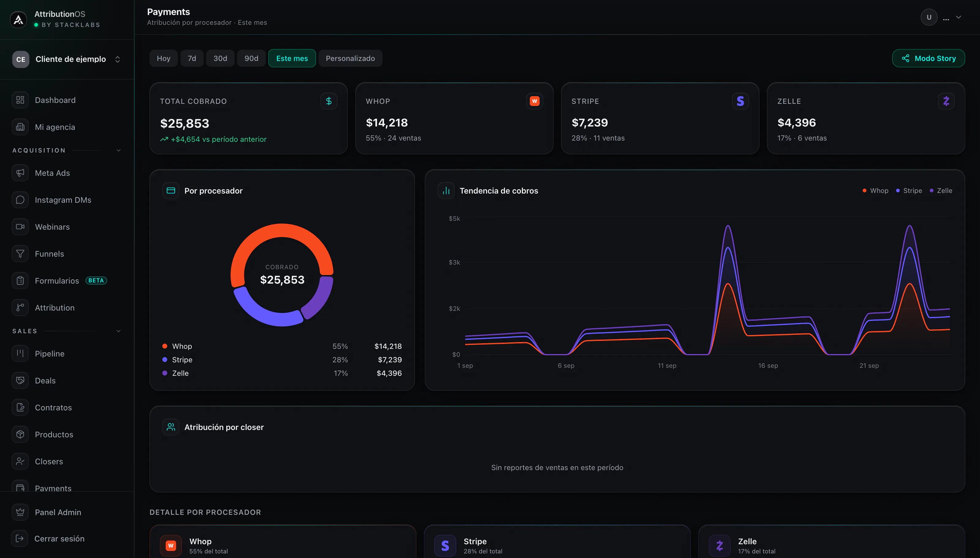Collapse the SALES section chevron

pos(119,331)
